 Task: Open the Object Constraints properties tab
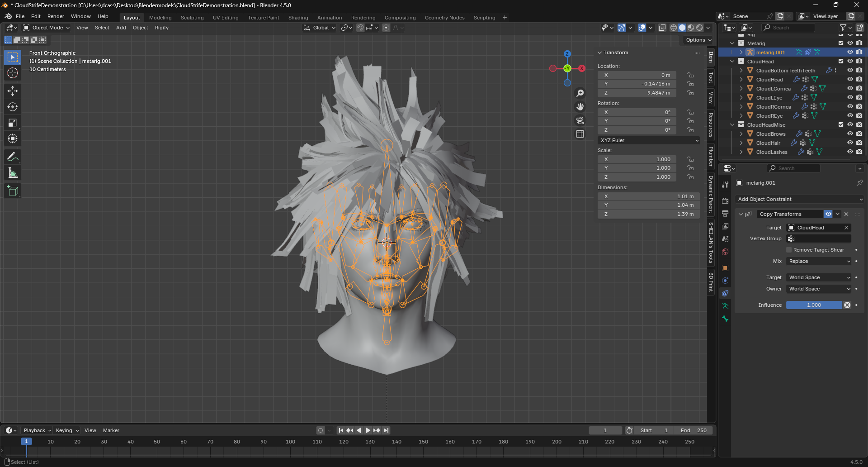(x=725, y=293)
